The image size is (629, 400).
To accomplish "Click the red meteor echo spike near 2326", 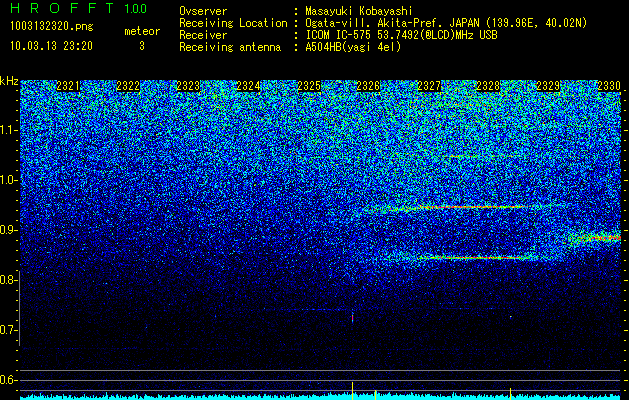I will (x=353, y=317).
